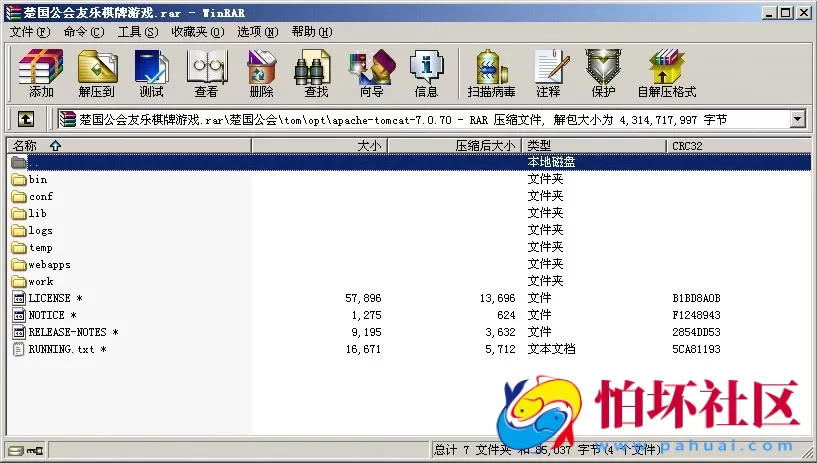Maximize the WinRAR window

(786, 12)
